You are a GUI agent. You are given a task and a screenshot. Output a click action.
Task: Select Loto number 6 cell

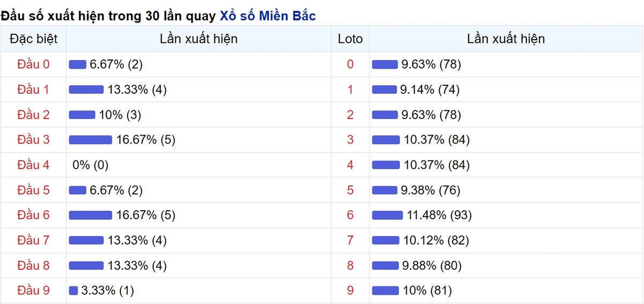coord(350,216)
